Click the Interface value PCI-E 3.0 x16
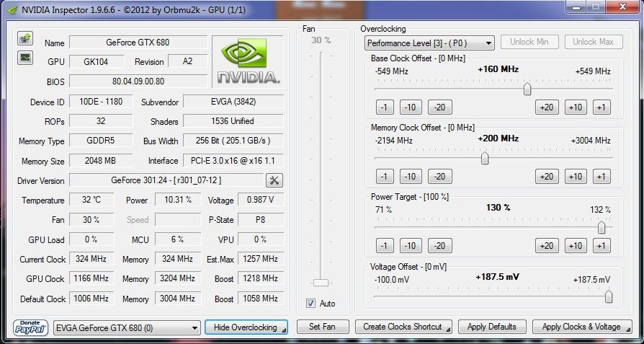This screenshot has width=644, height=344. pos(233,161)
